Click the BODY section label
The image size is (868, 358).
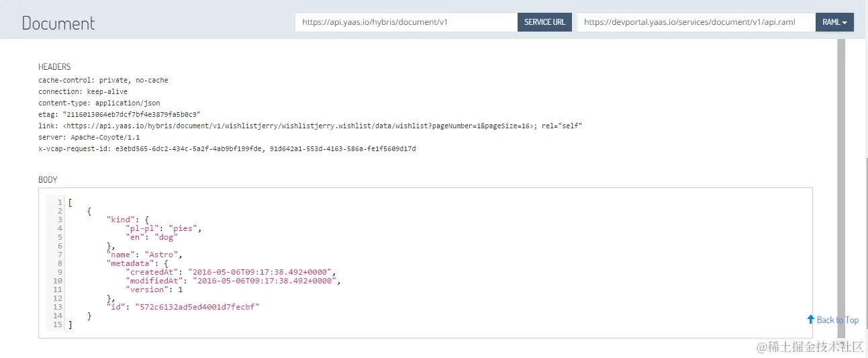[x=48, y=180]
